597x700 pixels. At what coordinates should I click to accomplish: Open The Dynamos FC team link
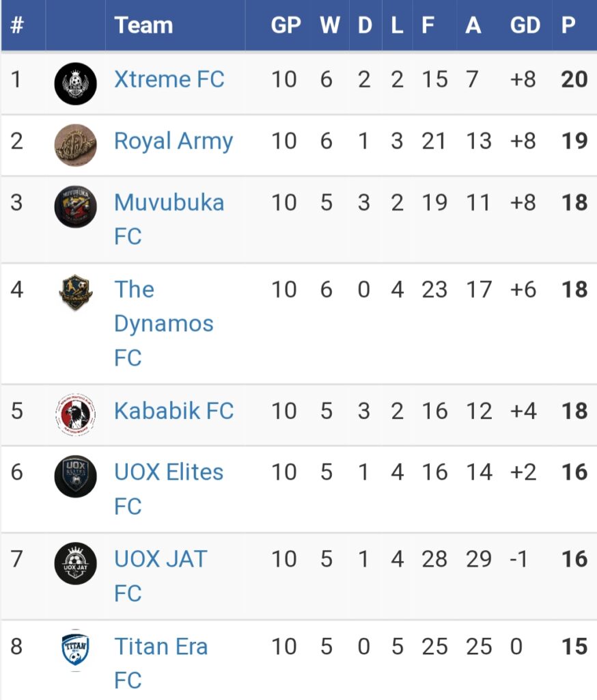tap(164, 323)
